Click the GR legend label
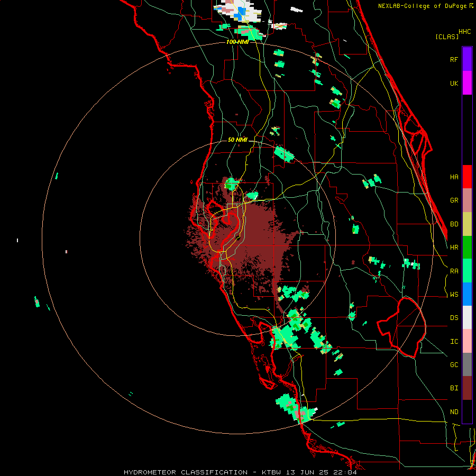Viewport: 476px width, 476px height. [x=454, y=200]
